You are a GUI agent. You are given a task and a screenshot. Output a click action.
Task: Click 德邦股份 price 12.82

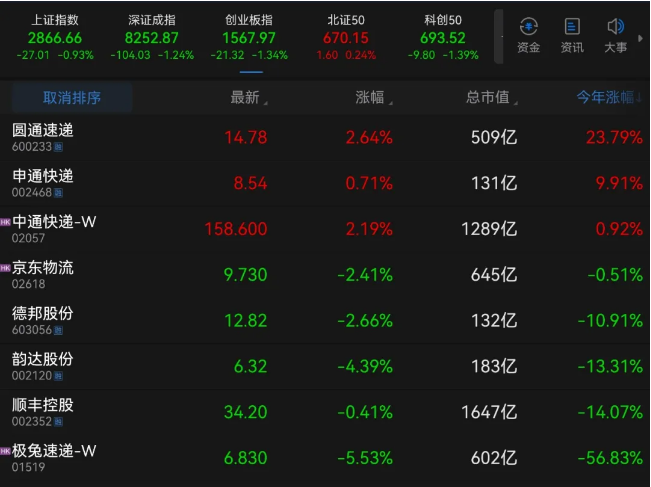pyautogui.click(x=246, y=321)
